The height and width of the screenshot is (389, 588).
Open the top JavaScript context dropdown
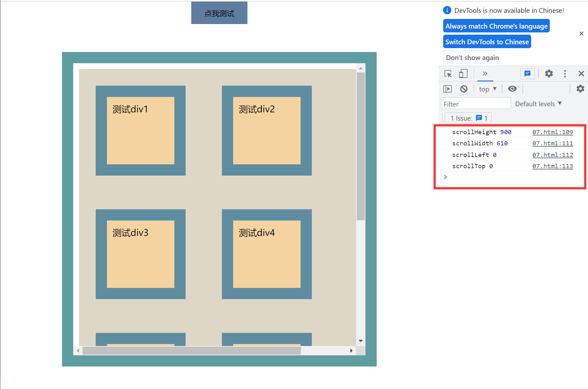(x=488, y=89)
